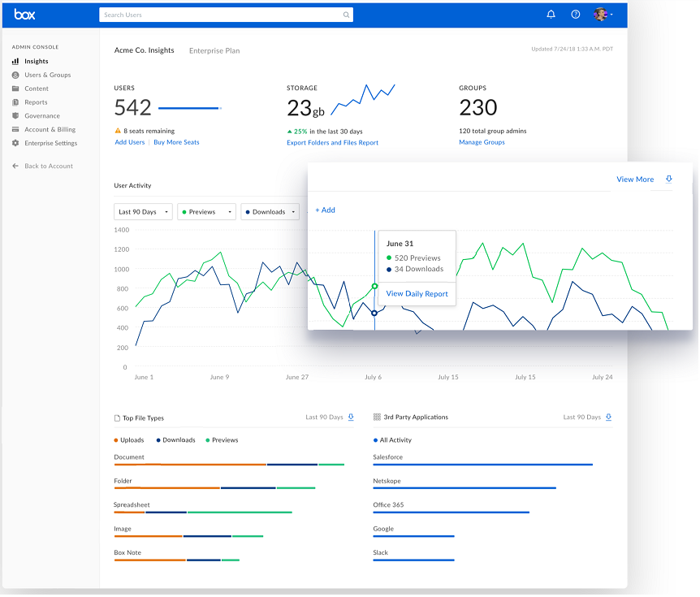Viewport: 700px width, 597px height.
Task: Click the Document file type bar
Action: click(x=229, y=465)
